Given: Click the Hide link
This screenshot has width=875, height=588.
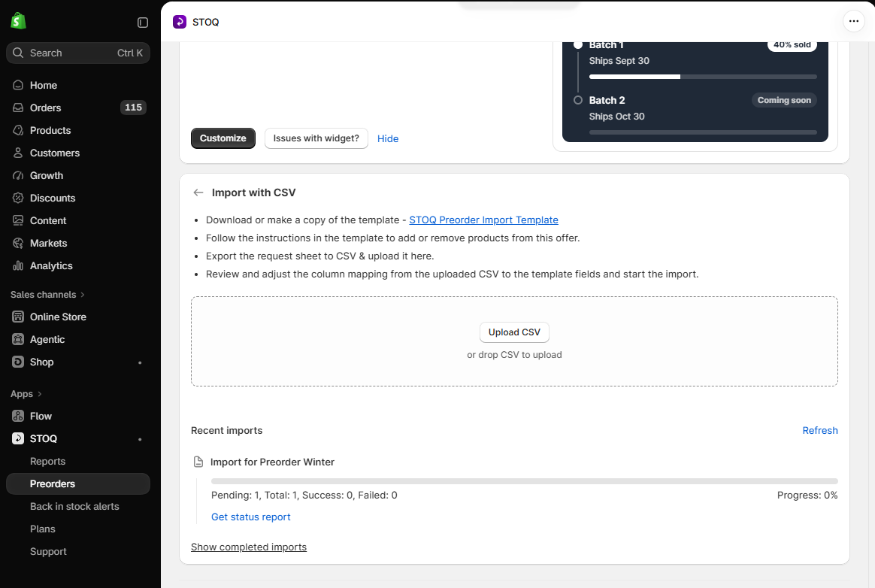Looking at the screenshot, I should coord(388,138).
